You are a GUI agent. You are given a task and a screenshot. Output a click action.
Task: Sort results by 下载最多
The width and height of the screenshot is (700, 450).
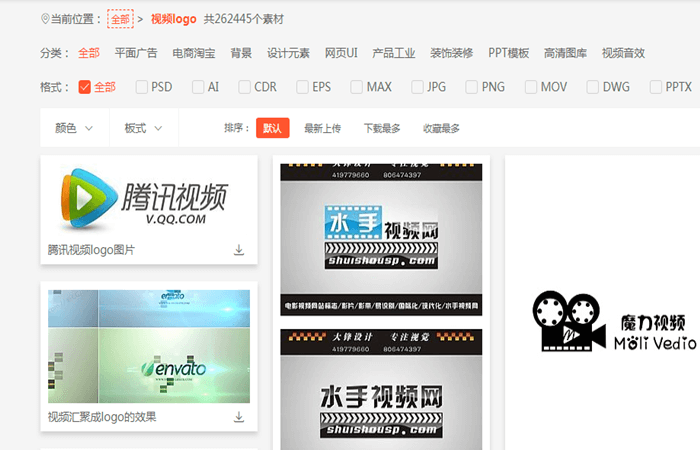coord(382,128)
